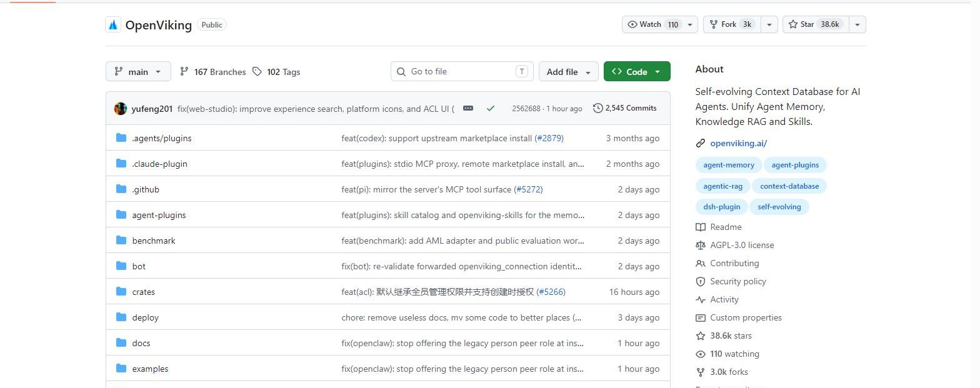Open the Security policy link
Viewport: 980px width, 388px height.
(731, 281)
